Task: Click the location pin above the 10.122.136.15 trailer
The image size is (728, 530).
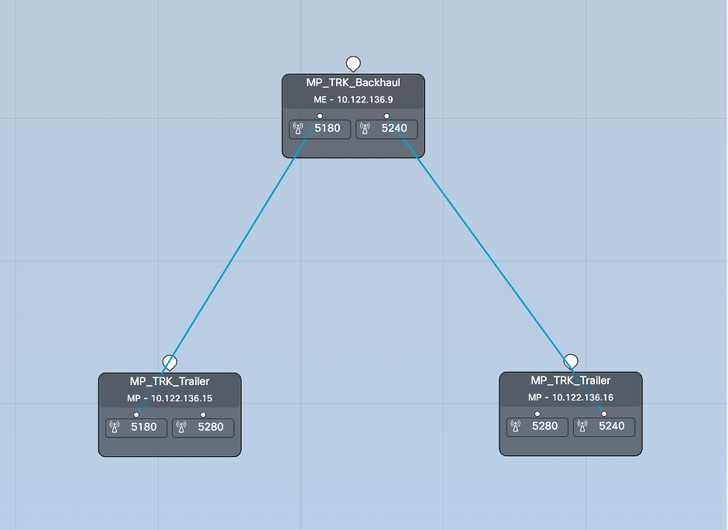Action: (170, 362)
